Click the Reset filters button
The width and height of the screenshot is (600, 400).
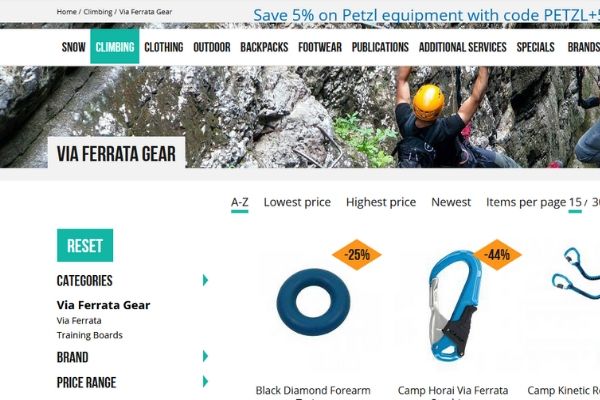(85, 245)
